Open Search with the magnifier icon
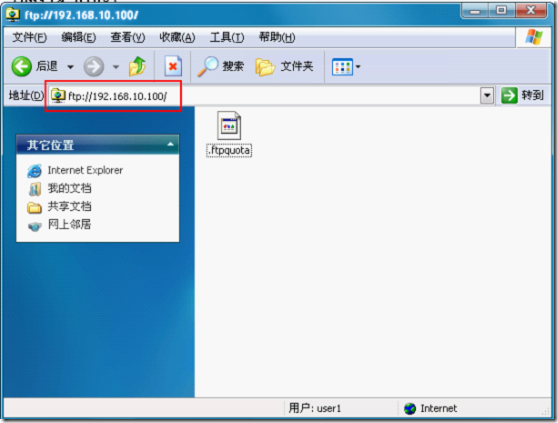 click(207, 67)
